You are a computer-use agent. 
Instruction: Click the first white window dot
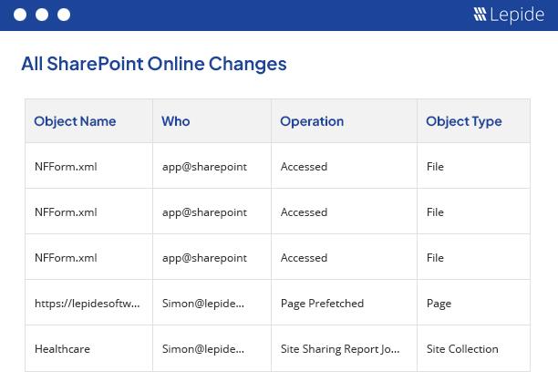pyautogui.click(x=20, y=15)
